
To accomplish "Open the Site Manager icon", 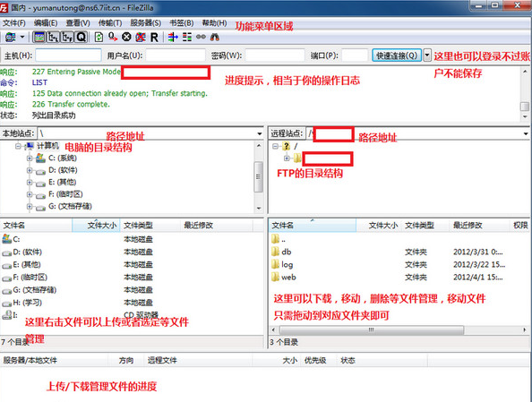I will coord(10,37).
